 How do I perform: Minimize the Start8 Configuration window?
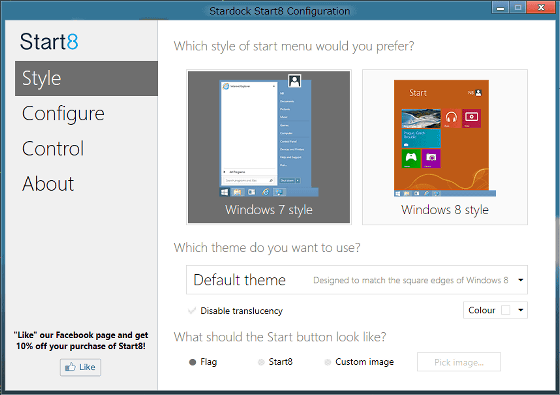tap(500, 8)
